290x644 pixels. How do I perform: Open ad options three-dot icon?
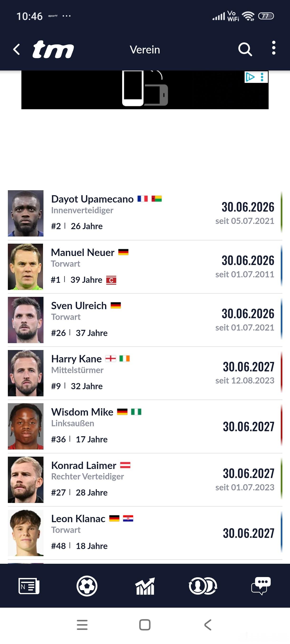coord(262,77)
